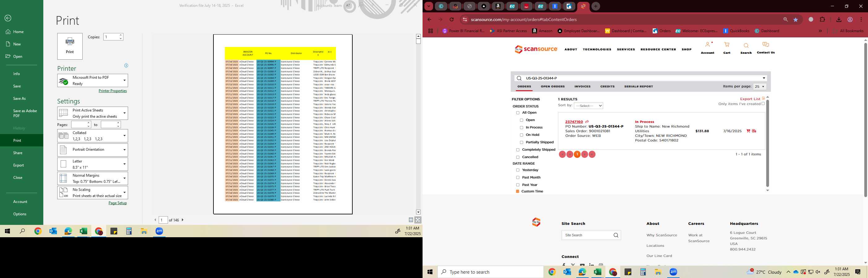Click Chrome address bar URL

point(524,19)
